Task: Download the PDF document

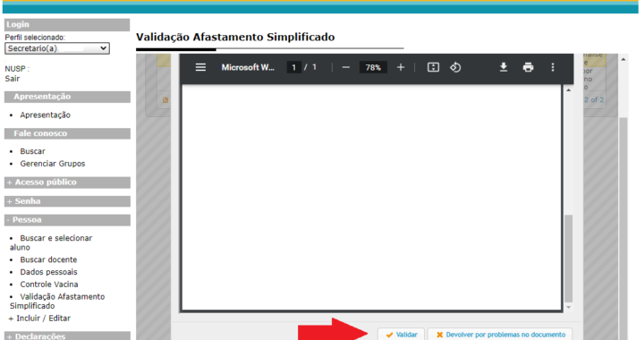Action: [x=504, y=67]
